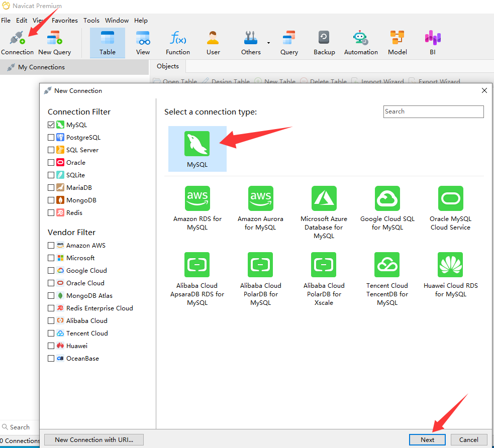Open the User toolbar icon
The height and width of the screenshot is (448, 494).
coord(213,43)
